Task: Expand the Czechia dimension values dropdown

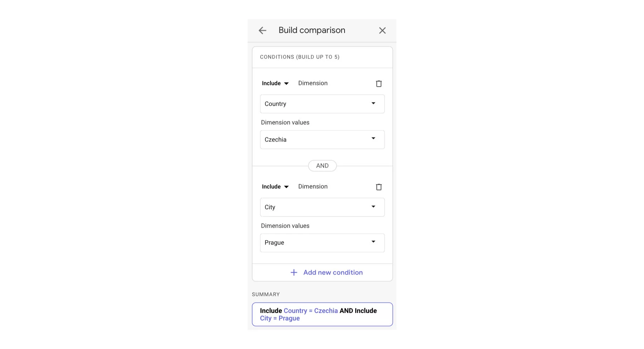Action: tap(322, 139)
